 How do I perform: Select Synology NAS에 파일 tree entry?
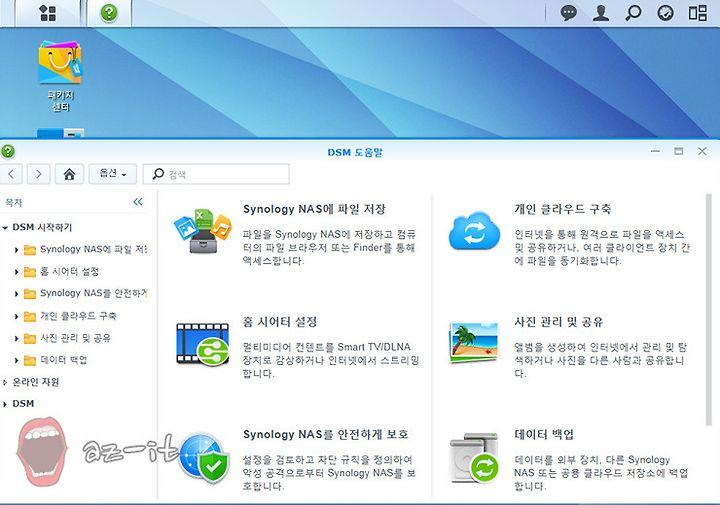(x=93, y=249)
